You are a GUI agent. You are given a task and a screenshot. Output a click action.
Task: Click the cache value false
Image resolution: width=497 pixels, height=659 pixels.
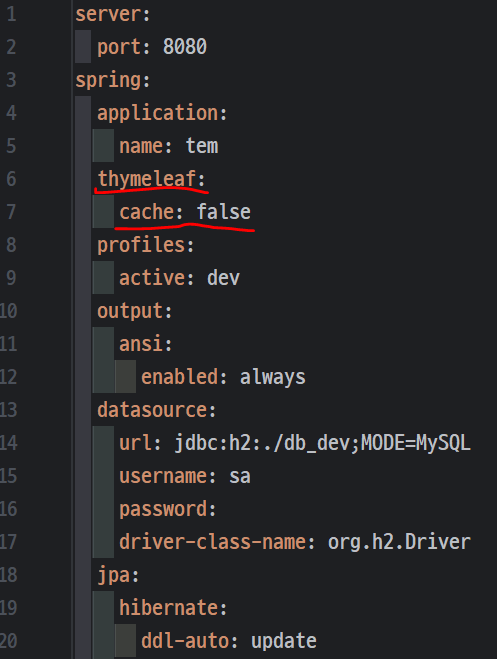224,211
